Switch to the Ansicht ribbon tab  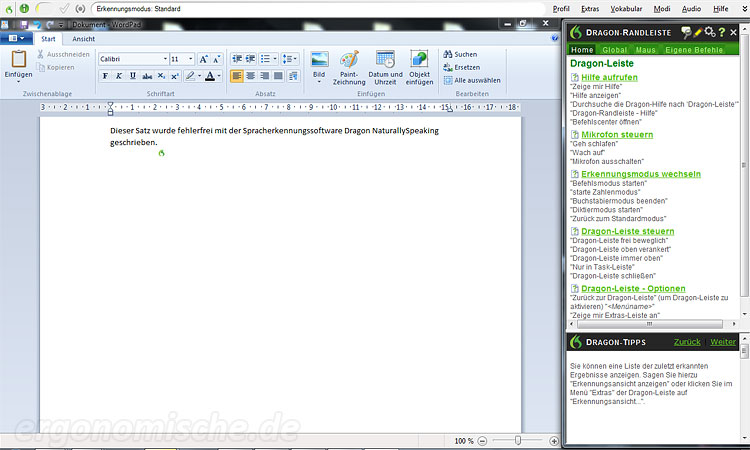point(83,39)
